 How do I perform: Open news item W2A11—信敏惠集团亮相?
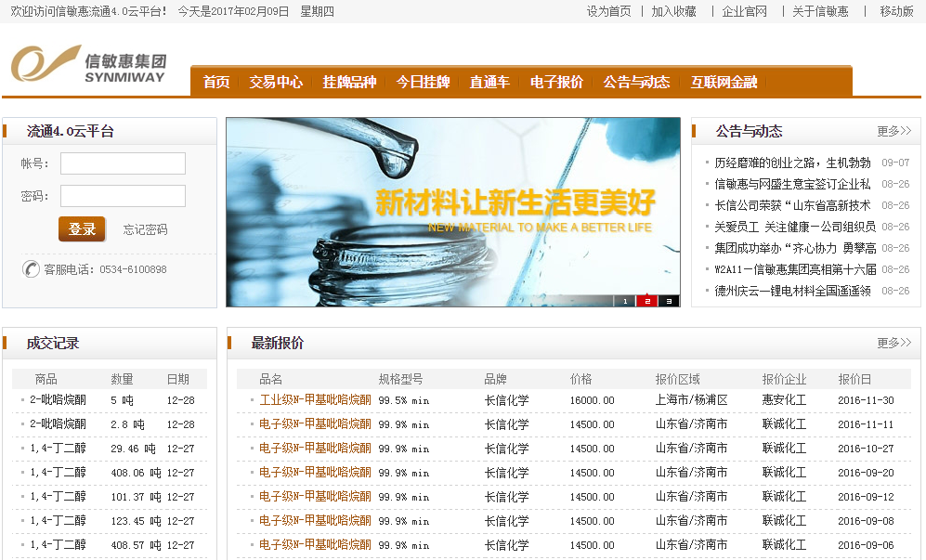point(795,269)
